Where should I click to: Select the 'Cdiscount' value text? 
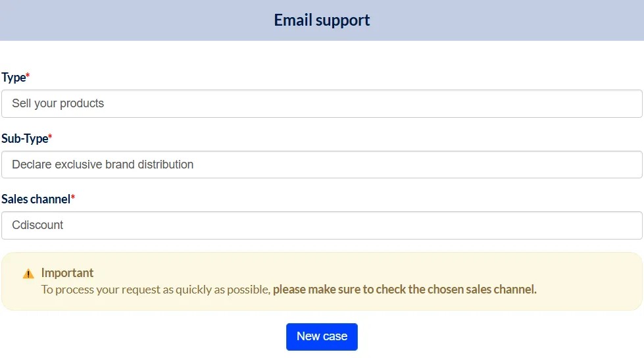37,225
